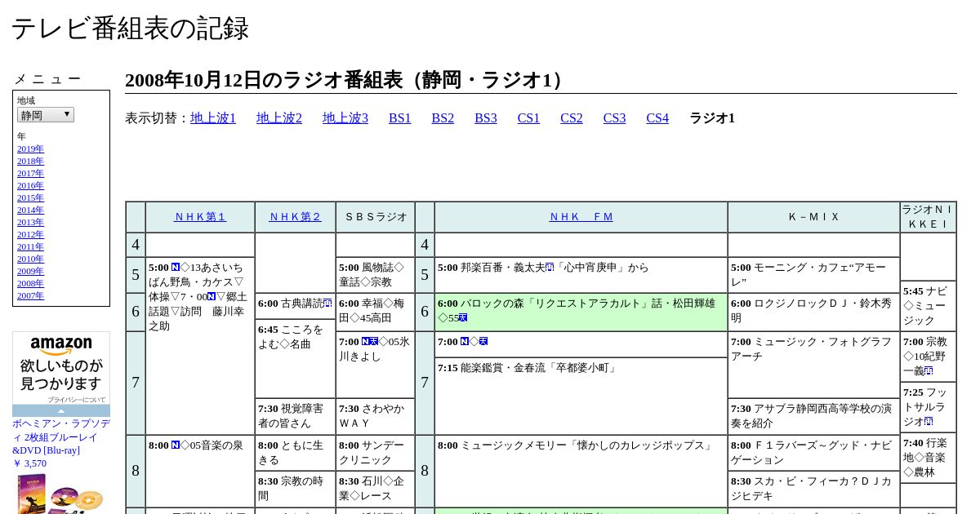The image size is (980, 514).
Task: Open the 2015年 year link
Action: pos(30,197)
